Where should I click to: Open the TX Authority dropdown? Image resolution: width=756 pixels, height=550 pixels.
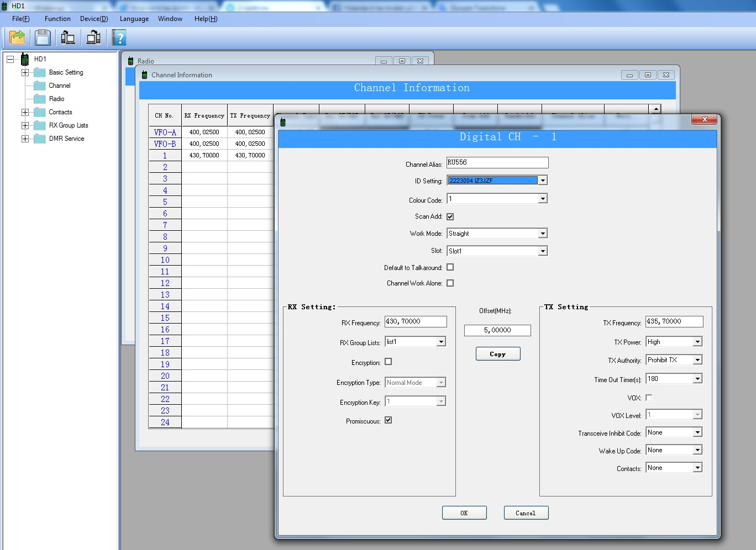(697, 360)
